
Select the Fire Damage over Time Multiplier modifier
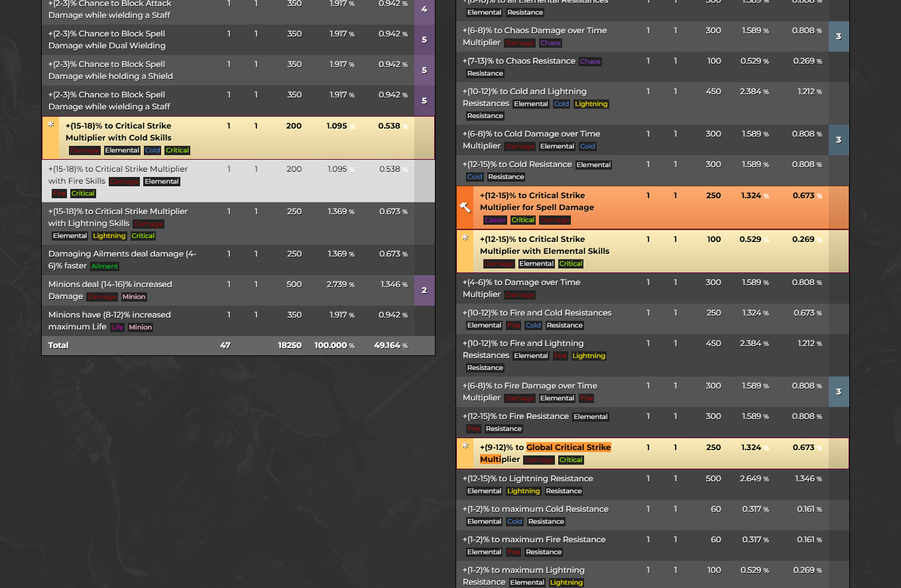(x=652, y=392)
